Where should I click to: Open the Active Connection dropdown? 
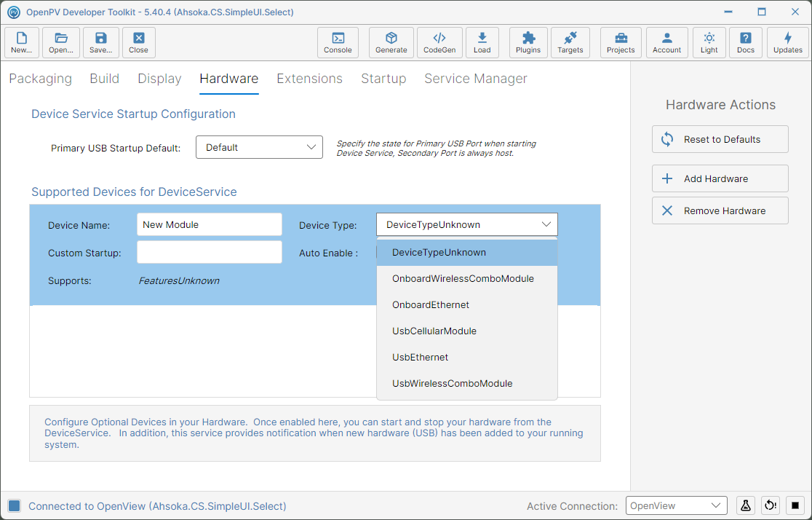click(x=677, y=505)
